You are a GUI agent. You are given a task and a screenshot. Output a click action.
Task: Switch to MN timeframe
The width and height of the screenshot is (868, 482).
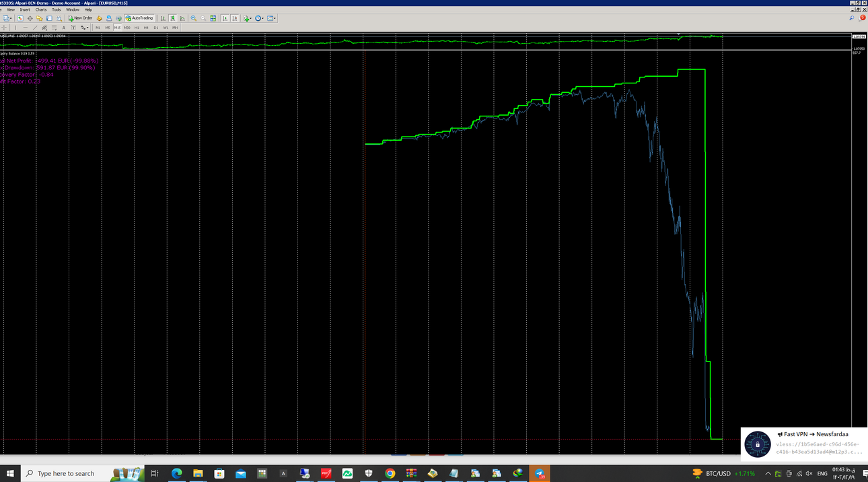click(x=175, y=28)
